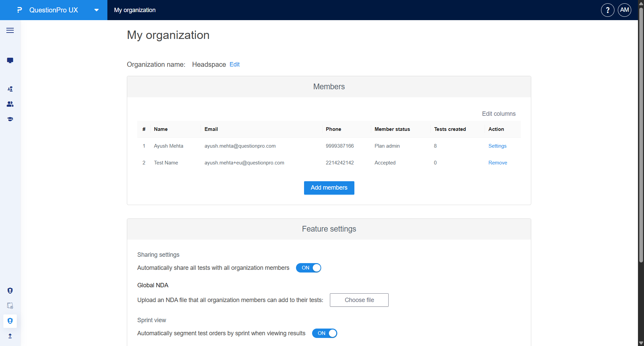Click the dark shield user icon in sidebar
644x346 pixels.
click(10, 291)
